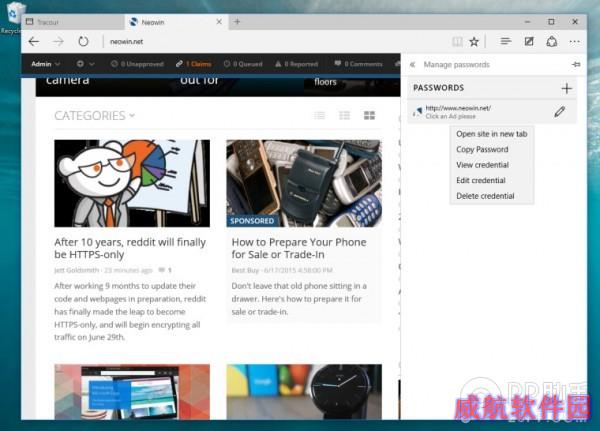Reload the page with the refresh icon

tap(83, 41)
